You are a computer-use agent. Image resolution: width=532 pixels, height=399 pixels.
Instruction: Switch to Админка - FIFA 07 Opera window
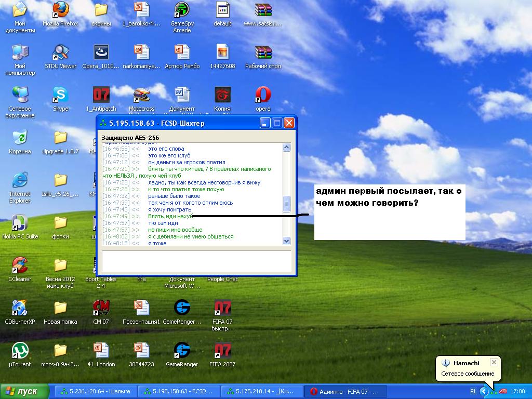[x=345, y=391]
